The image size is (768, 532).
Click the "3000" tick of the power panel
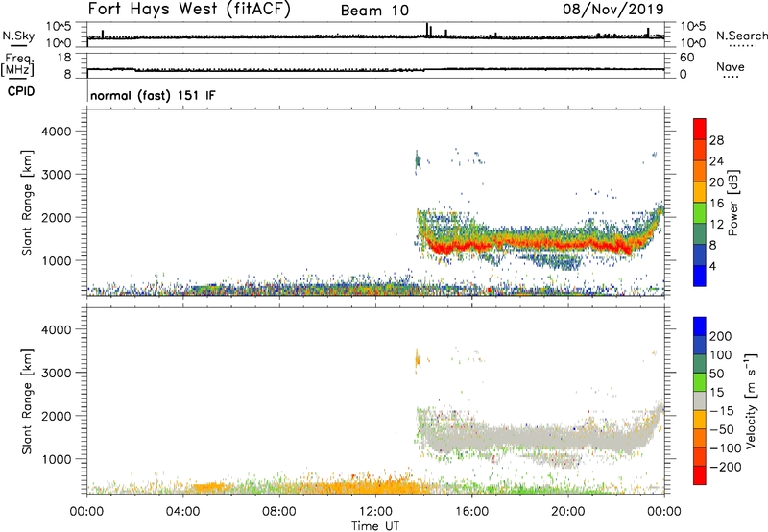pos(57,175)
